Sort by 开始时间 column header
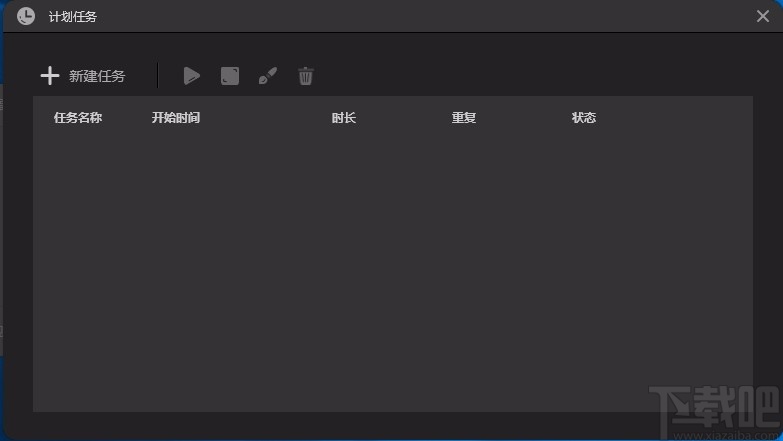The height and width of the screenshot is (441, 783). click(176, 118)
